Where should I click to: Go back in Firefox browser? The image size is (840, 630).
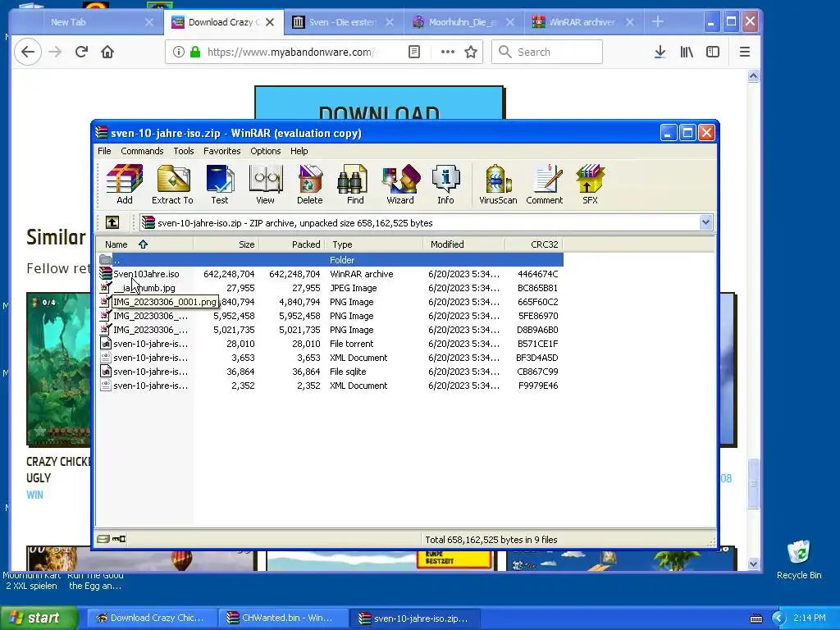pos(27,52)
